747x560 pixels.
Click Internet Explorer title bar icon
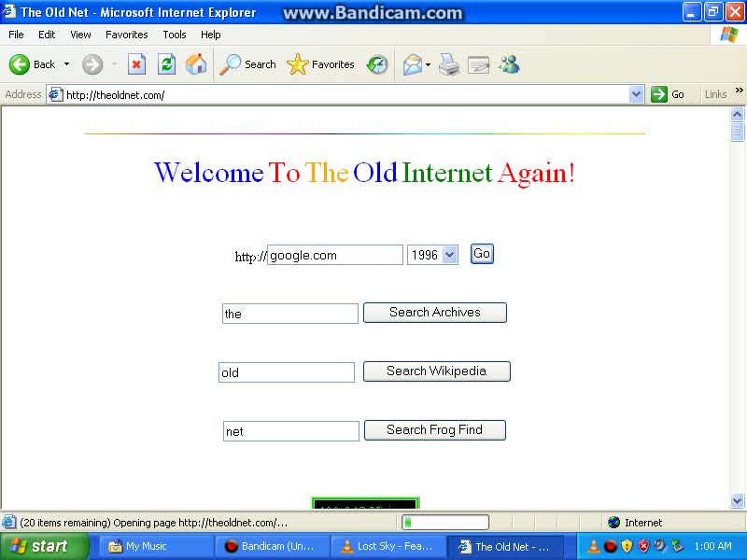pyautogui.click(x=9, y=11)
